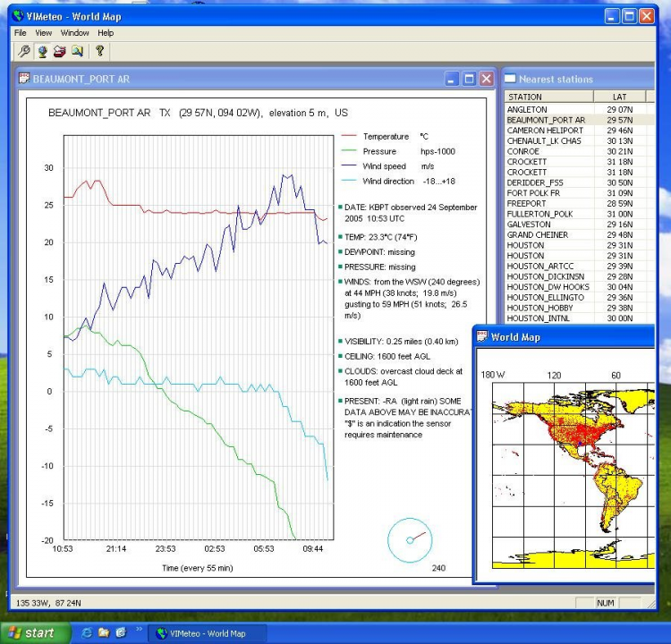The image size is (671, 644).
Task: Maximize the BEAUMONT_PORT AR chart window
Action: [470, 79]
